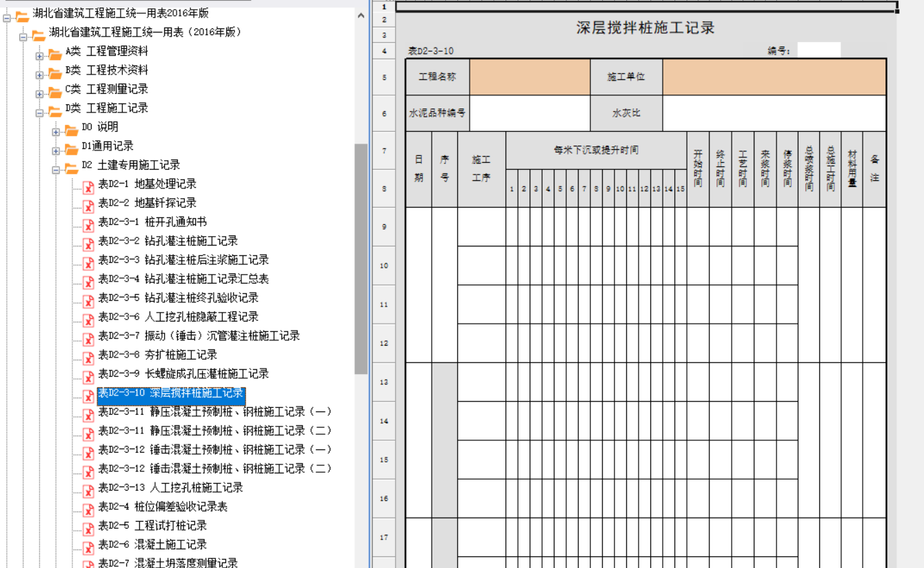Click the 工程名称 orange input cell
The image size is (924, 568).
[530, 77]
